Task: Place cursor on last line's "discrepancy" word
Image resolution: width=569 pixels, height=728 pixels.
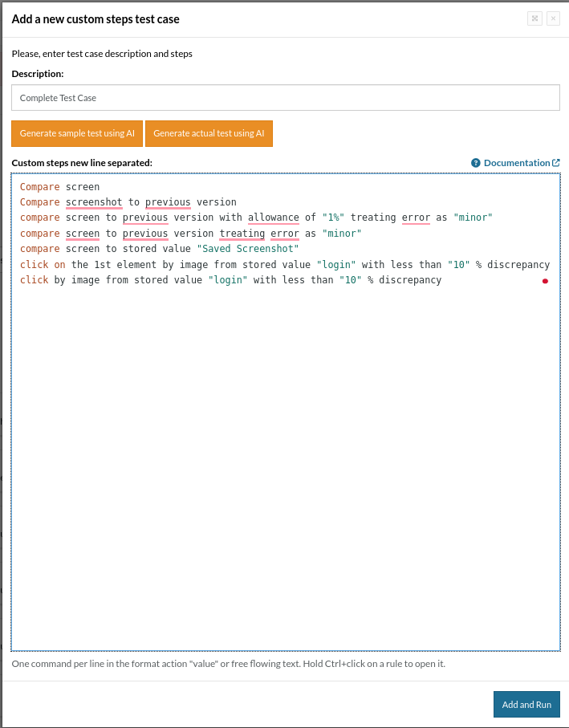Action: click(x=410, y=280)
